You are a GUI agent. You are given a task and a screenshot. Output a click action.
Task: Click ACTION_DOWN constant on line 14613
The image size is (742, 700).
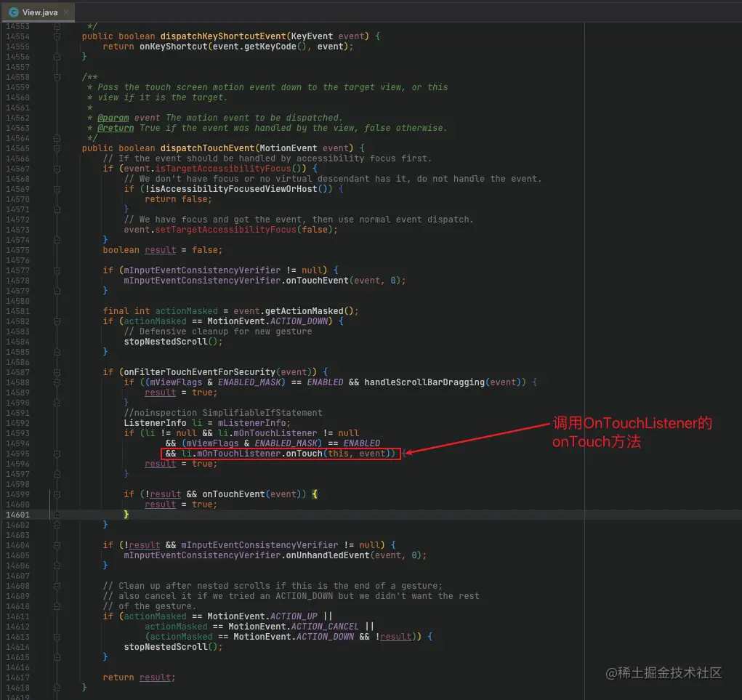tap(325, 637)
